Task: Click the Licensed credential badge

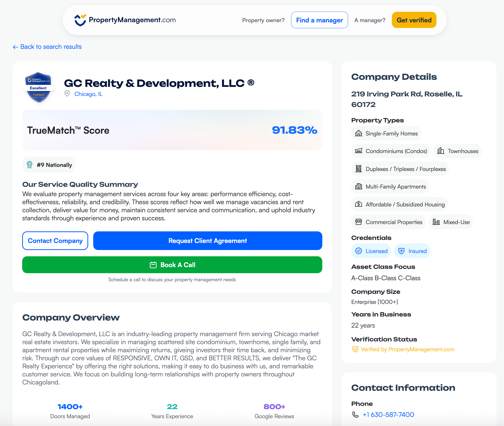Action: coord(371,251)
